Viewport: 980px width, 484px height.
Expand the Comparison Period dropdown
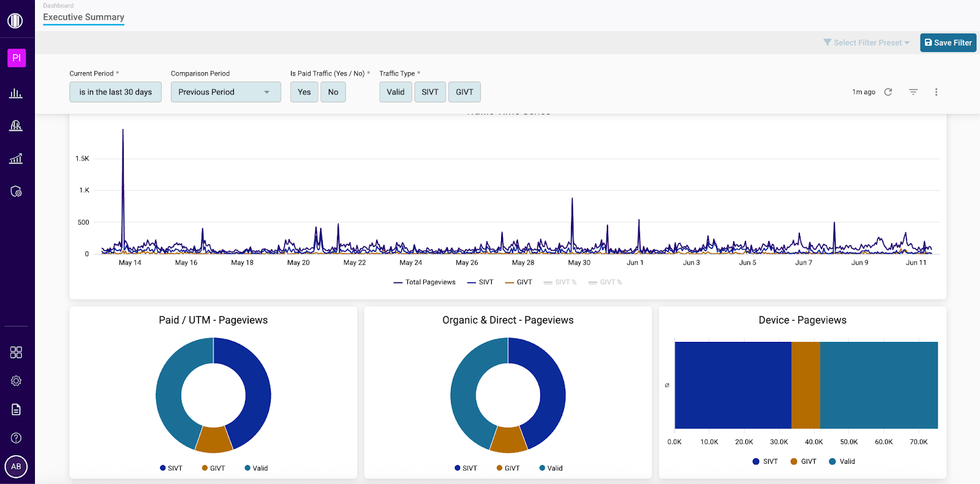coord(225,92)
